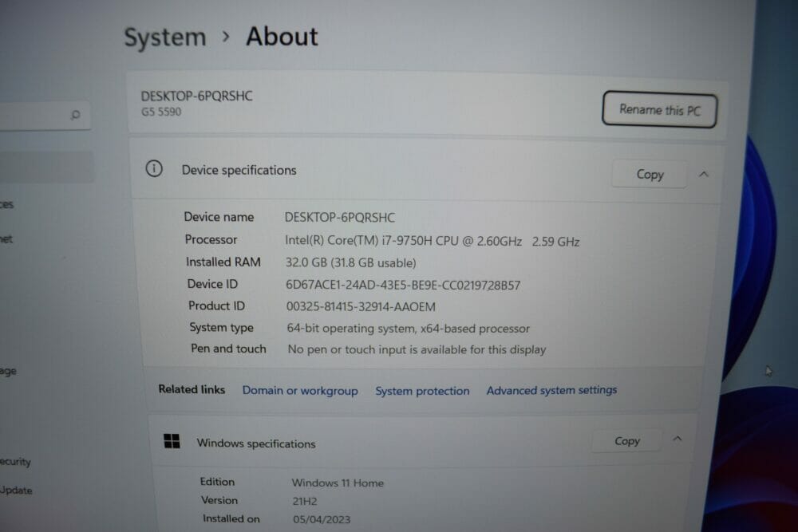
Task: Click the Edition label
Action: (x=217, y=481)
